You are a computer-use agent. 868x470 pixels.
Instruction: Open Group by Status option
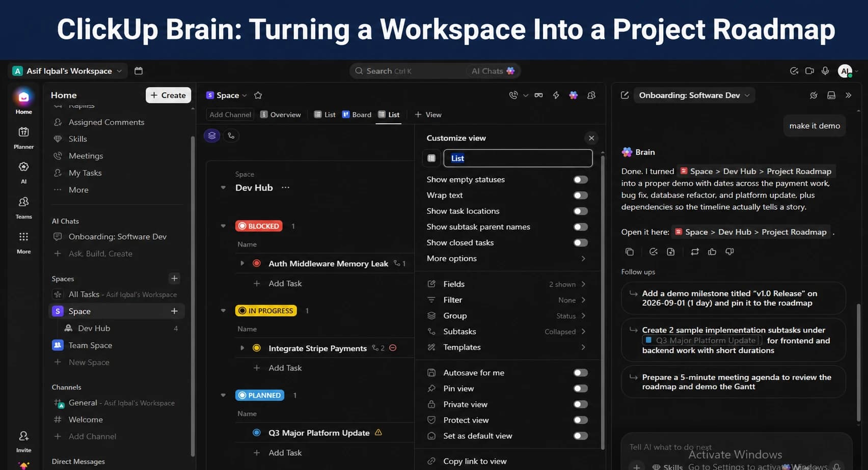coord(506,316)
